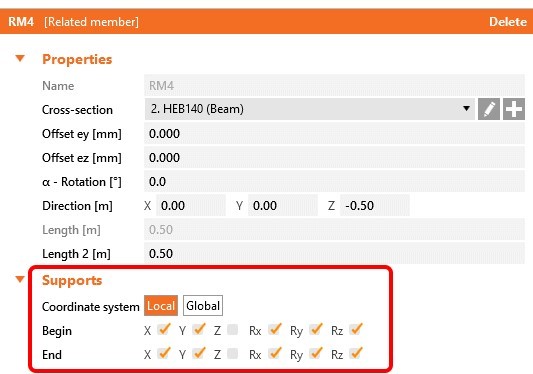Click the Direction Z value field

coord(375,205)
